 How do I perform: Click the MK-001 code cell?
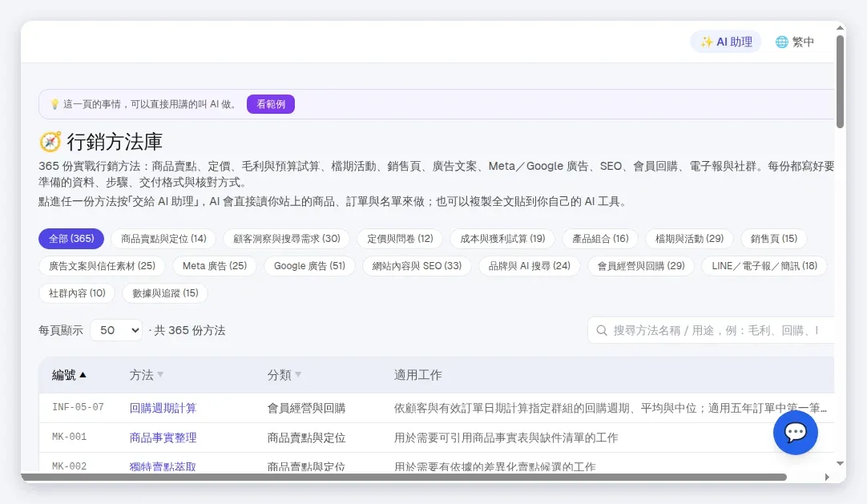point(69,437)
